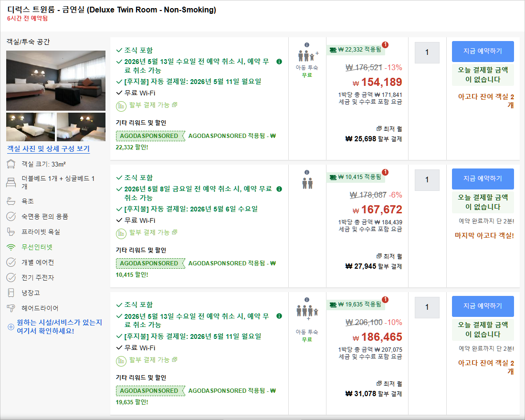
Task: Click two-adults guest icon in ₩167,672 offer
Action: [307, 183]
